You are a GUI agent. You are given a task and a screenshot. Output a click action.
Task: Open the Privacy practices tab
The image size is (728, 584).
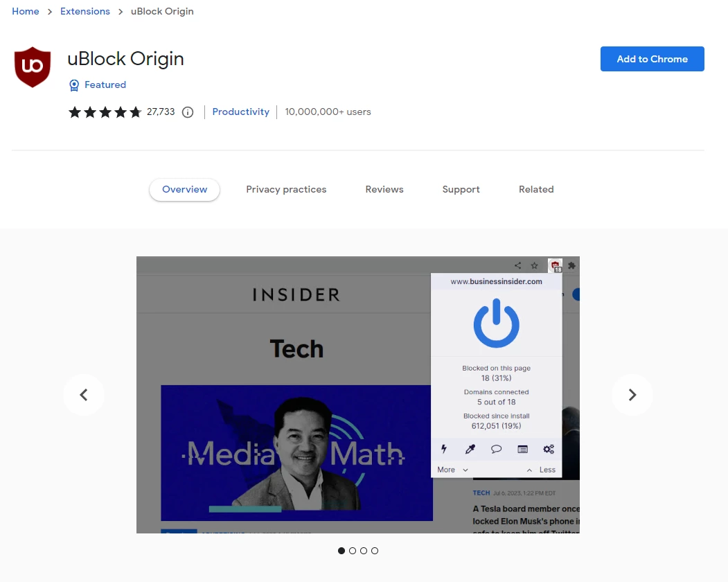(286, 189)
